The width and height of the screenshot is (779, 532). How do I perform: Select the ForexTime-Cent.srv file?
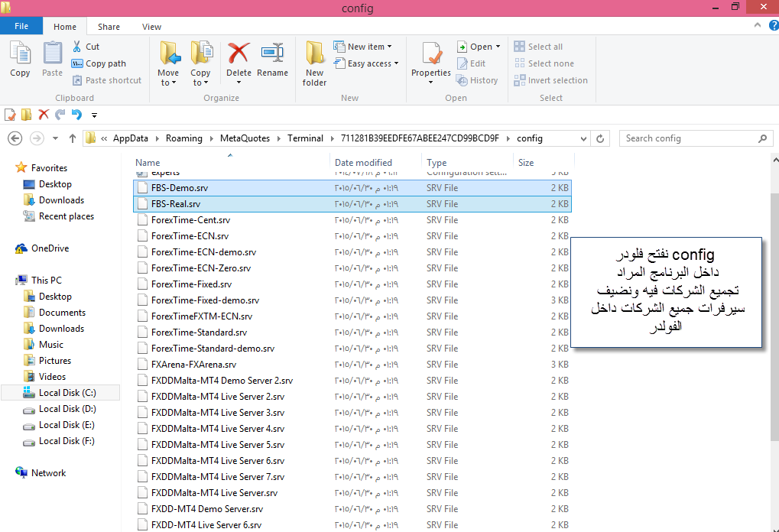pyautogui.click(x=186, y=220)
